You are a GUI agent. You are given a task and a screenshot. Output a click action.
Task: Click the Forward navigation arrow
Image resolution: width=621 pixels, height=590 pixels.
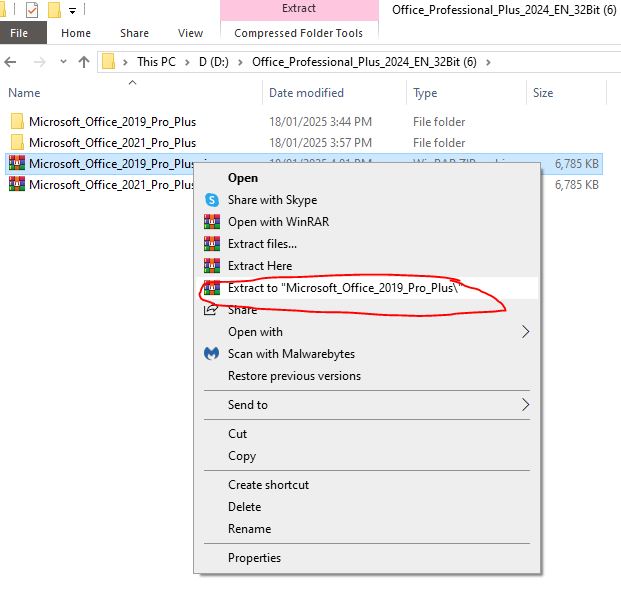[40, 62]
